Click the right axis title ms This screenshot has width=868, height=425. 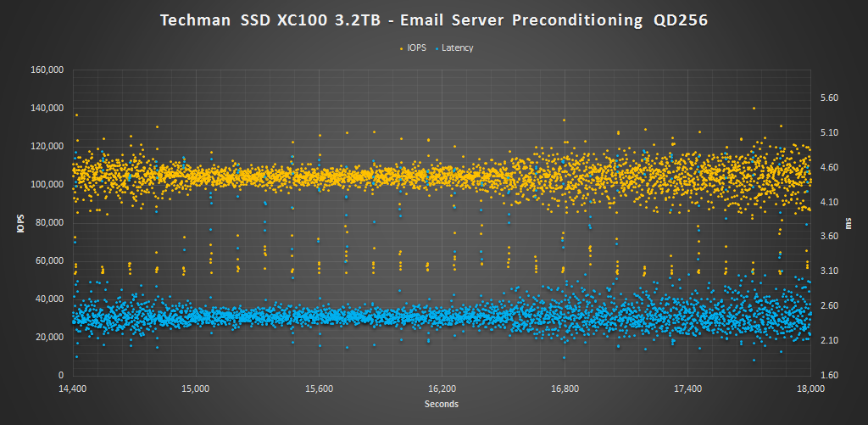848,223
